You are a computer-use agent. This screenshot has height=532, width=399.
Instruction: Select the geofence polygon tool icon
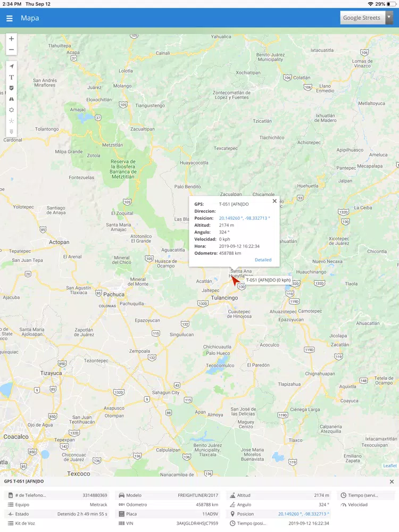(11, 110)
